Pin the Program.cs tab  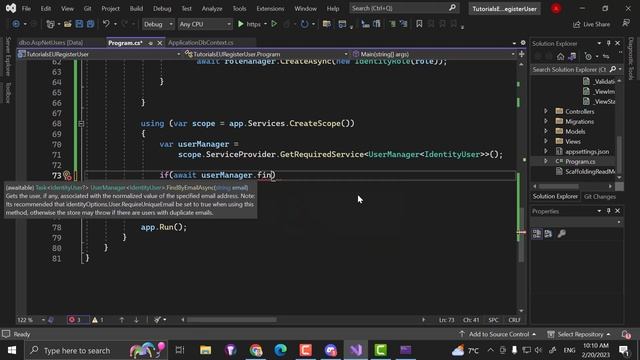point(151,43)
